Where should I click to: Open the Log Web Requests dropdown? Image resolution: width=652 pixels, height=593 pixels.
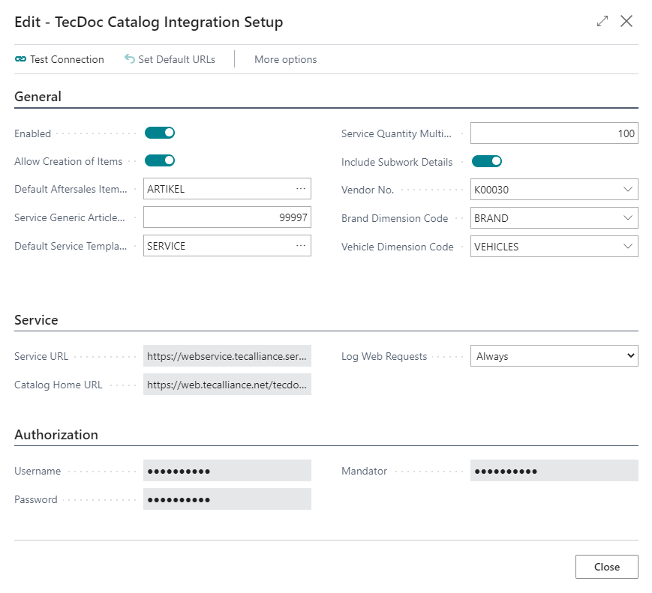554,356
